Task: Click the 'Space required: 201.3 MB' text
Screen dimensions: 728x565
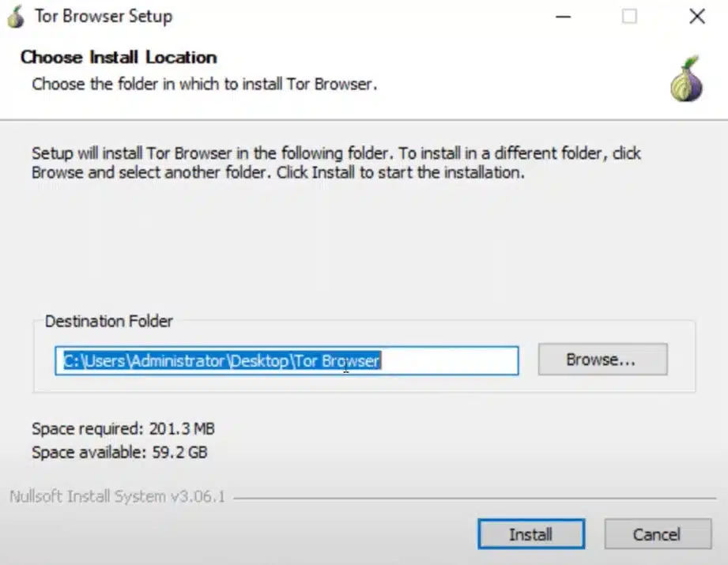Action: coord(123,428)
